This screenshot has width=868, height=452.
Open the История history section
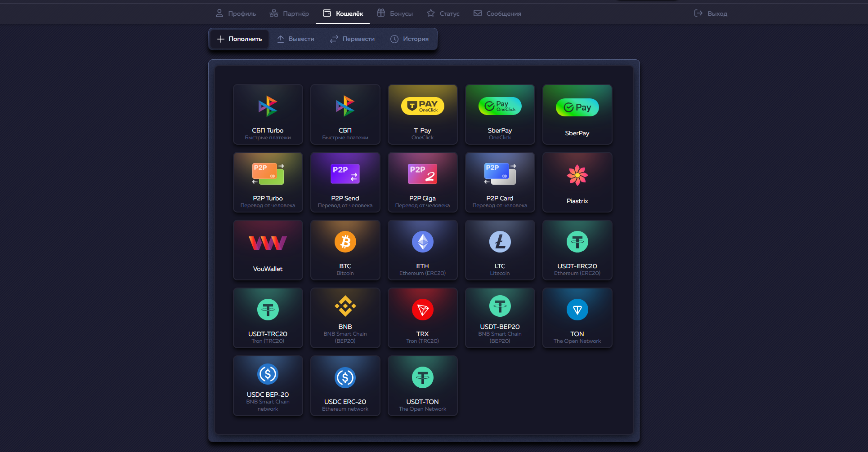[x=409, y=39]
